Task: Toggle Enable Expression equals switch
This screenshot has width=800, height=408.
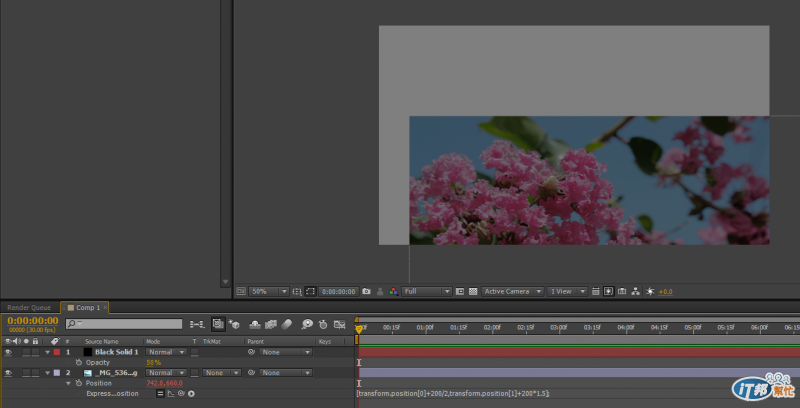Action: click(x=160, y=393)
